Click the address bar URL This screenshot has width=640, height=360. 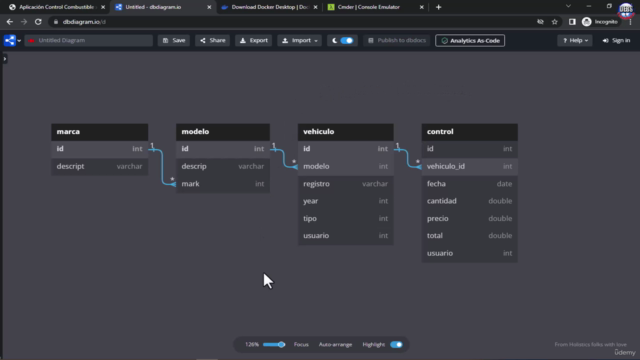point(84,22)
